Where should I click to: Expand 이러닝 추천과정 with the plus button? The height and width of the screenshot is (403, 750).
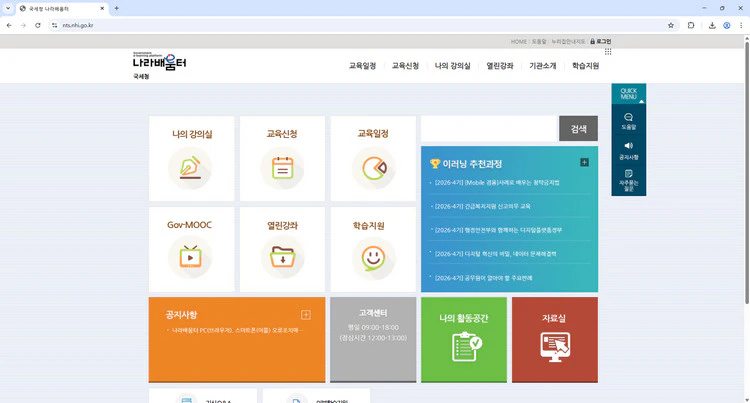pyautogui.click(x=584, y=162)
